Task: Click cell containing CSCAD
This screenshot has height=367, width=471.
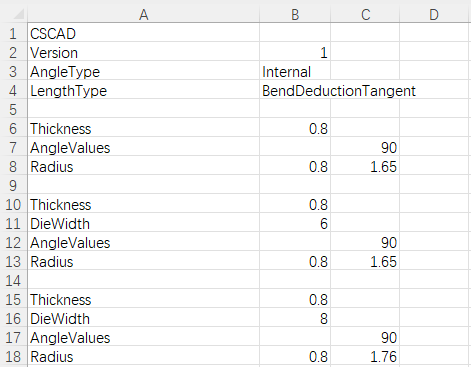Action: coord(143,34)
